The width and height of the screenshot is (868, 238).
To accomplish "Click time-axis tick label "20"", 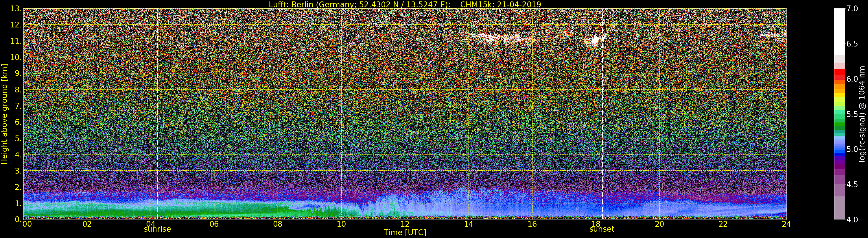I will (x=659, y=224).
